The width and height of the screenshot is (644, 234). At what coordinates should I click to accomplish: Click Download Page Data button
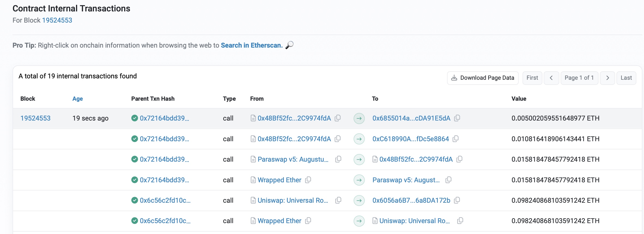point(483,78)
